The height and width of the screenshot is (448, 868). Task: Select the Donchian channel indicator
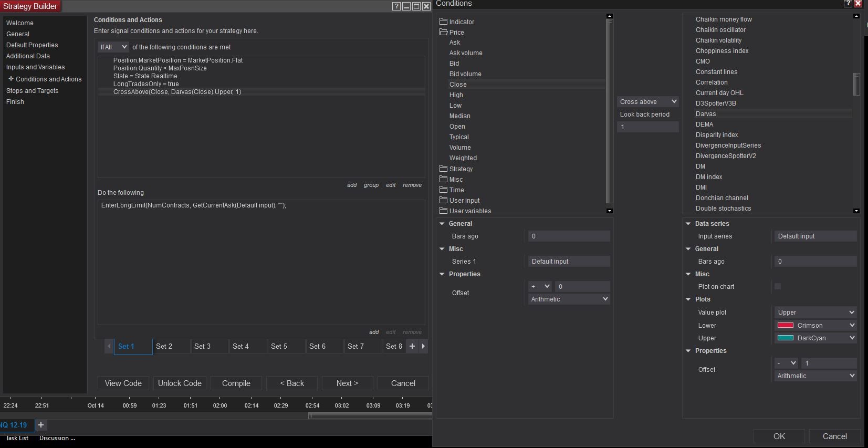(722, 198)
